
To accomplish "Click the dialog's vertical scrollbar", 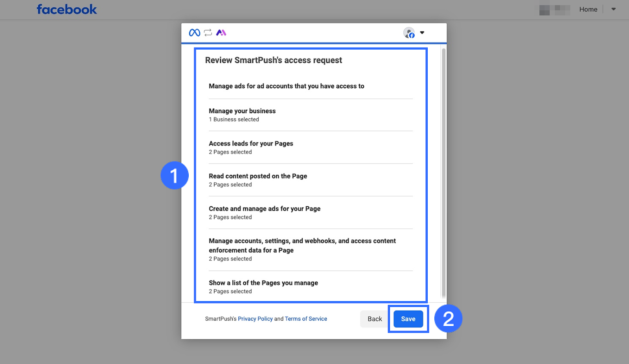I will click(x=443, y=173).
